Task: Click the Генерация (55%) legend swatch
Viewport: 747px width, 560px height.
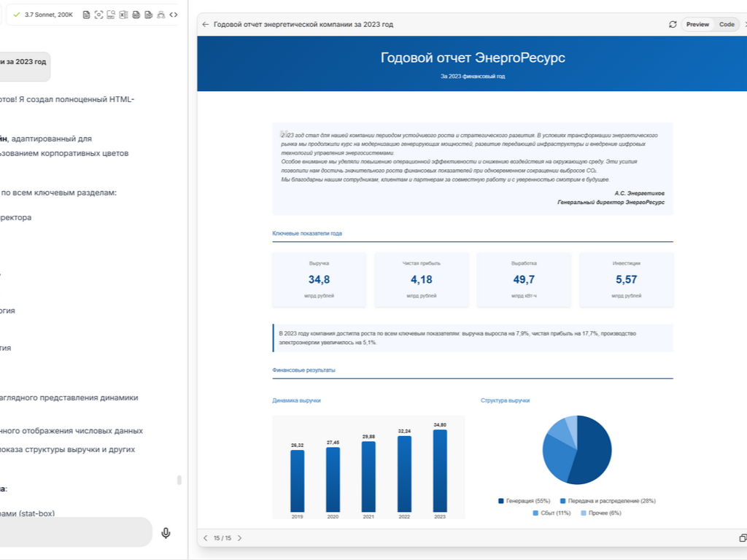Action: pos(500,501)
